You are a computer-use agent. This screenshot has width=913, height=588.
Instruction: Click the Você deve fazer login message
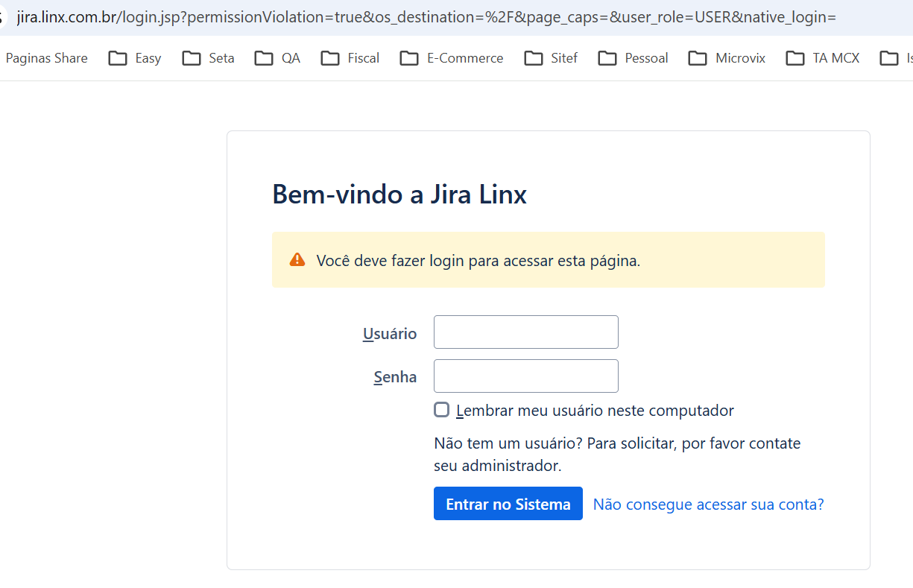478,261
